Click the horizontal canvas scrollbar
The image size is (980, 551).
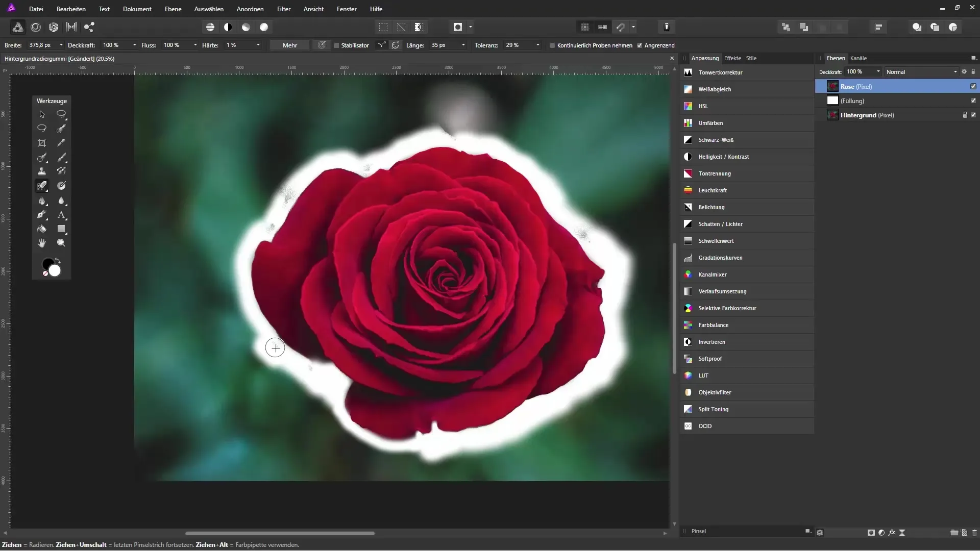pos(280,534)
